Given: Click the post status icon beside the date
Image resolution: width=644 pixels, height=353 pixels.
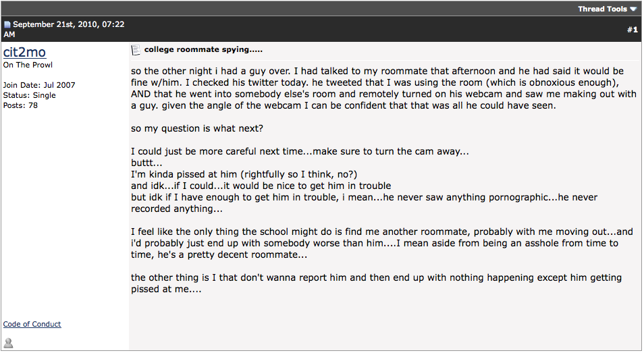Looking at the screenshot, I should 7,24.
